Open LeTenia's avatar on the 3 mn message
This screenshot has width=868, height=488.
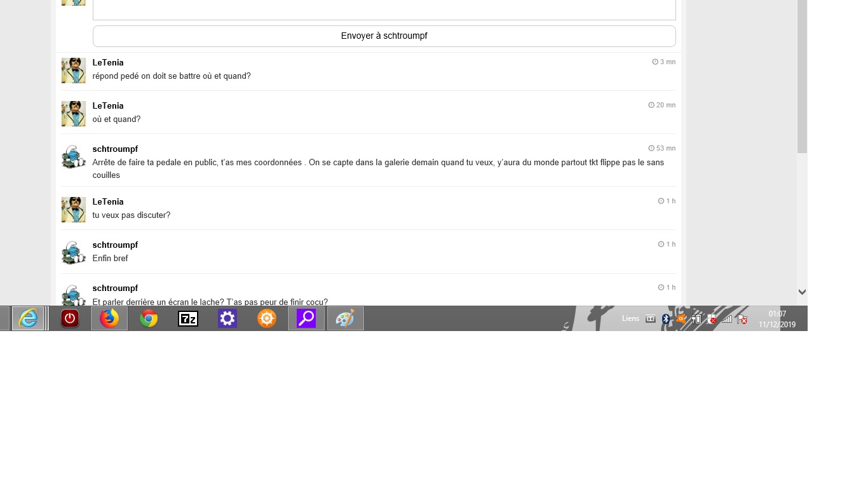pos(73,71)
